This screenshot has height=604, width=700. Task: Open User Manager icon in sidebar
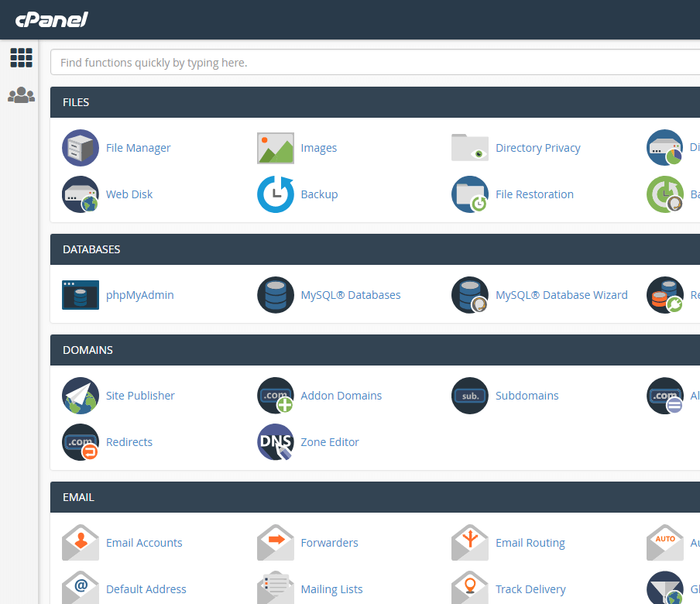pyautogui.click(x=21, y=95)
